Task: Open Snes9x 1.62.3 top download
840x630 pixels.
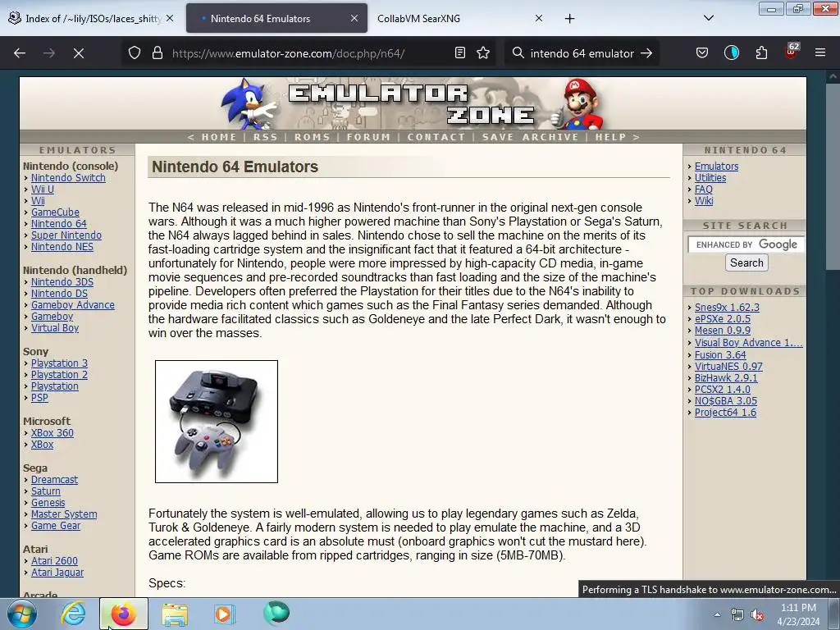Action: [x=727, y=308]
